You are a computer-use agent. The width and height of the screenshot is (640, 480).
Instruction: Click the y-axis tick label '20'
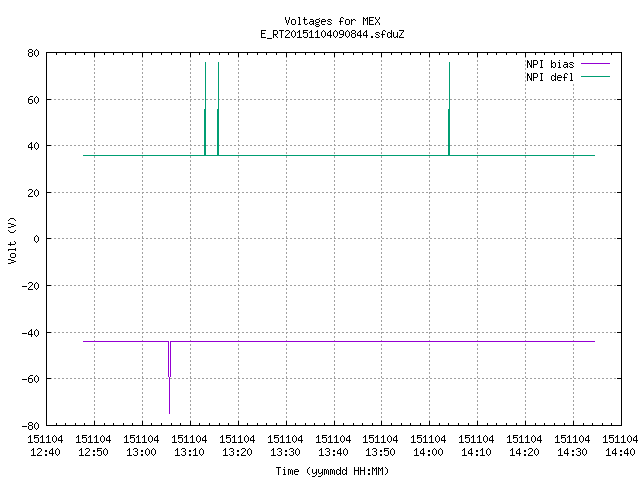[33, 193]
